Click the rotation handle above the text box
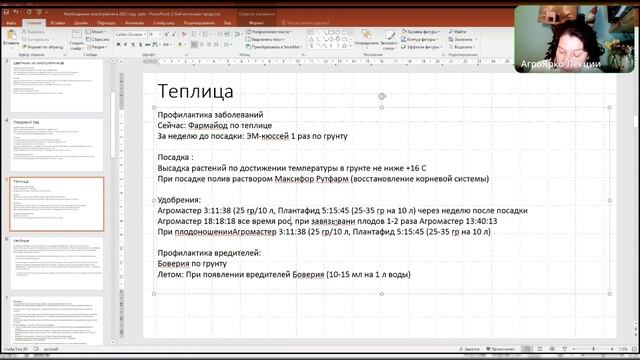Screen dimensions: 640x360 (382, 96)
